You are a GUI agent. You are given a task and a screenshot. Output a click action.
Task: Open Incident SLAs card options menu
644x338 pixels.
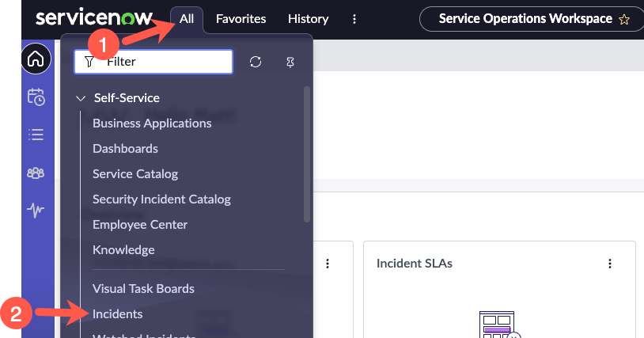[x=610, y=263]
